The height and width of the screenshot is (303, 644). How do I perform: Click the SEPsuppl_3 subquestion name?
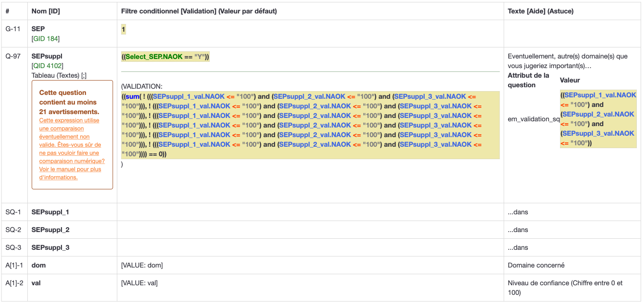50,247
